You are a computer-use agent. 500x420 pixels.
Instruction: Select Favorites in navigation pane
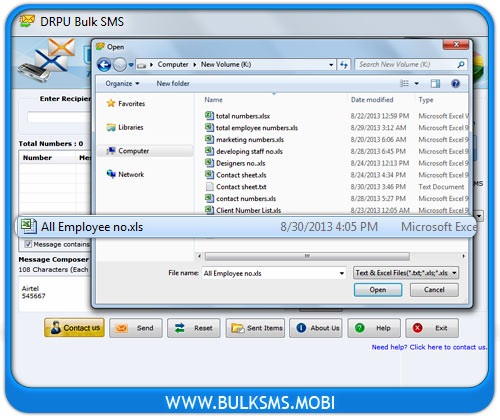point(126,104)
